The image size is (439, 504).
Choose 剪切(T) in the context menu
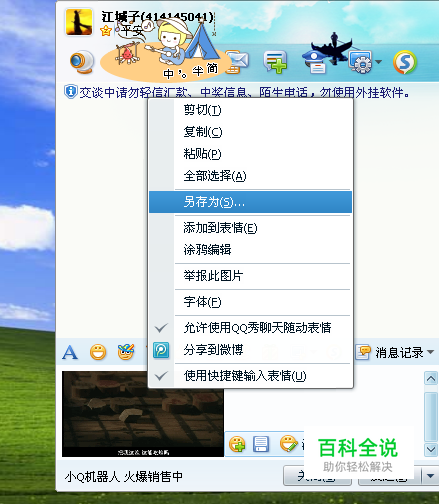(250, 110)
